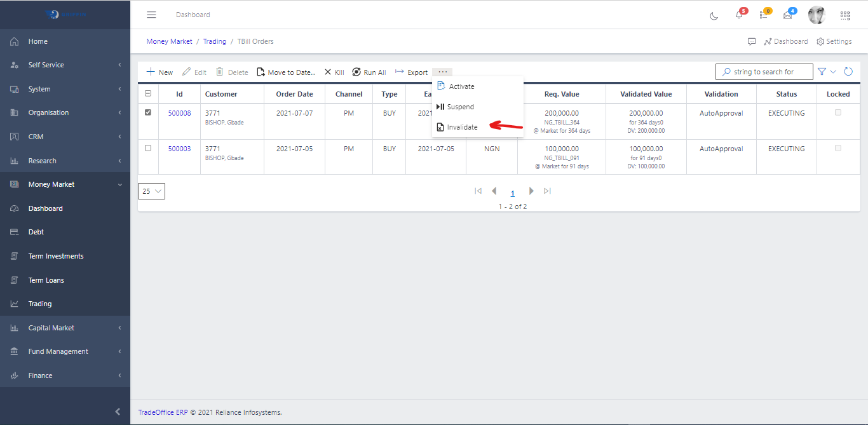This screenshot has width=868, height=425.
Task: Toggle the select-all header checkbox
Action: coord(148,93)
